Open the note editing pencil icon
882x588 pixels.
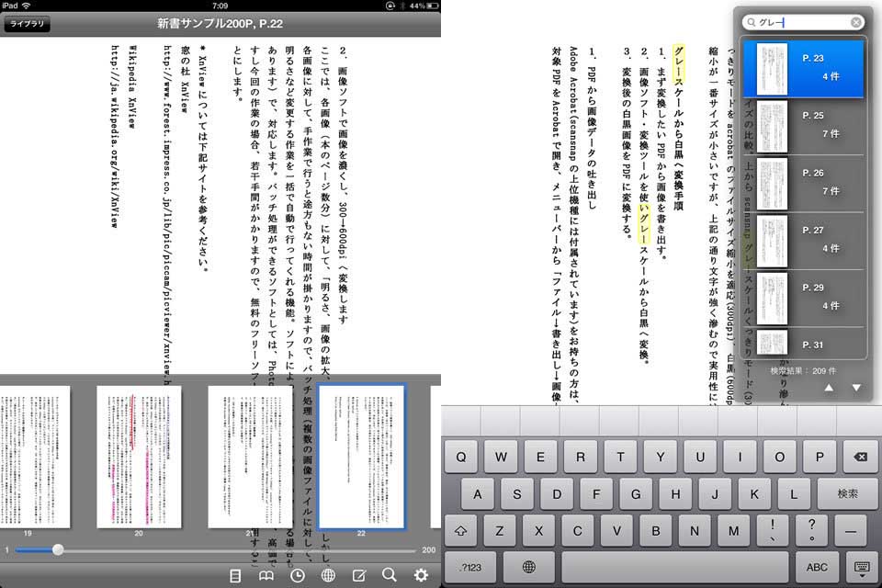359,575
